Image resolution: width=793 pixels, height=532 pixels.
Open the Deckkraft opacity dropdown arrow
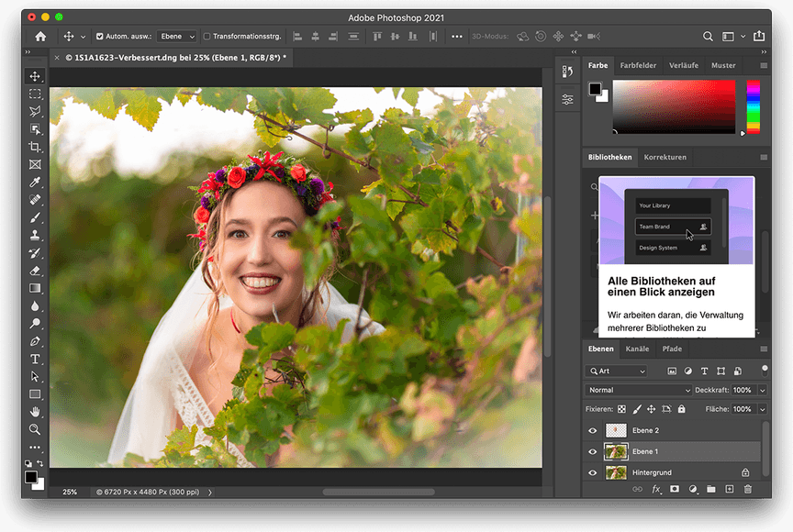(762, 390)
